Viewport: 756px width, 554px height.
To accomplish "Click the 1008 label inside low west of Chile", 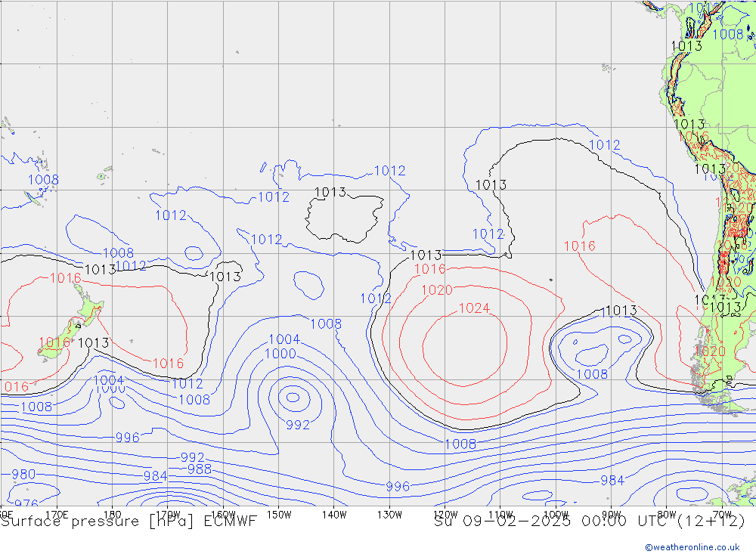I will click(592, 373).
